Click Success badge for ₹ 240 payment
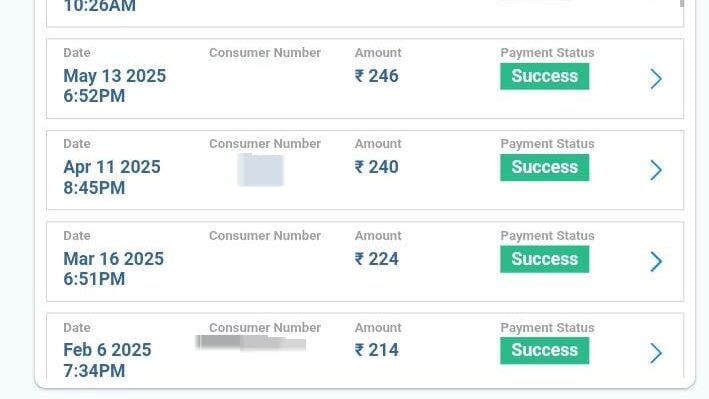The image size is (709, 399). click(544, 167)
